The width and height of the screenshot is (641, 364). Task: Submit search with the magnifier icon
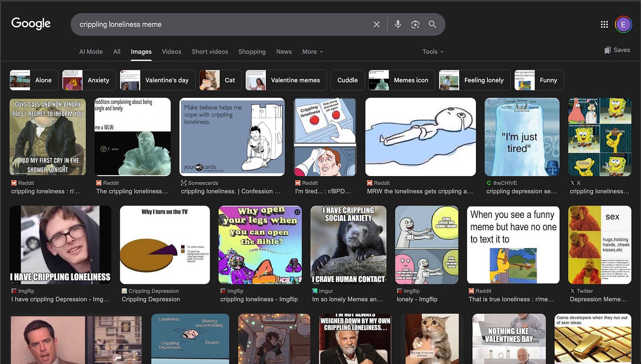(x=433, y=25)
